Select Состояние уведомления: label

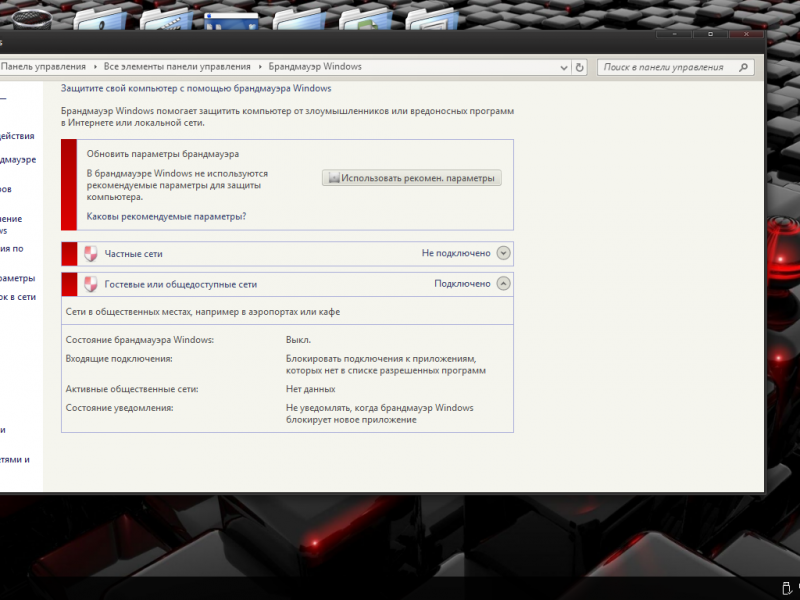tap(119, 408)
